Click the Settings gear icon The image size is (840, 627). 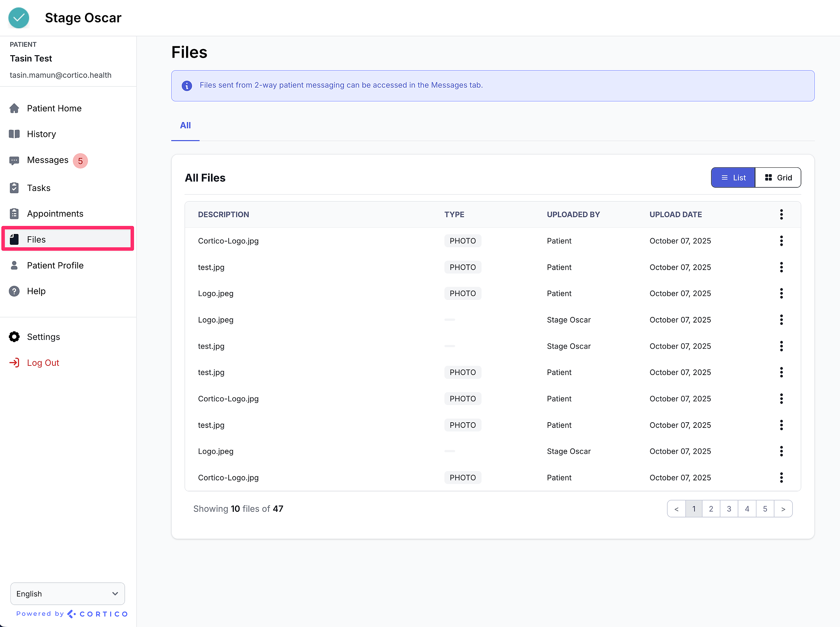tap(14, 337)
